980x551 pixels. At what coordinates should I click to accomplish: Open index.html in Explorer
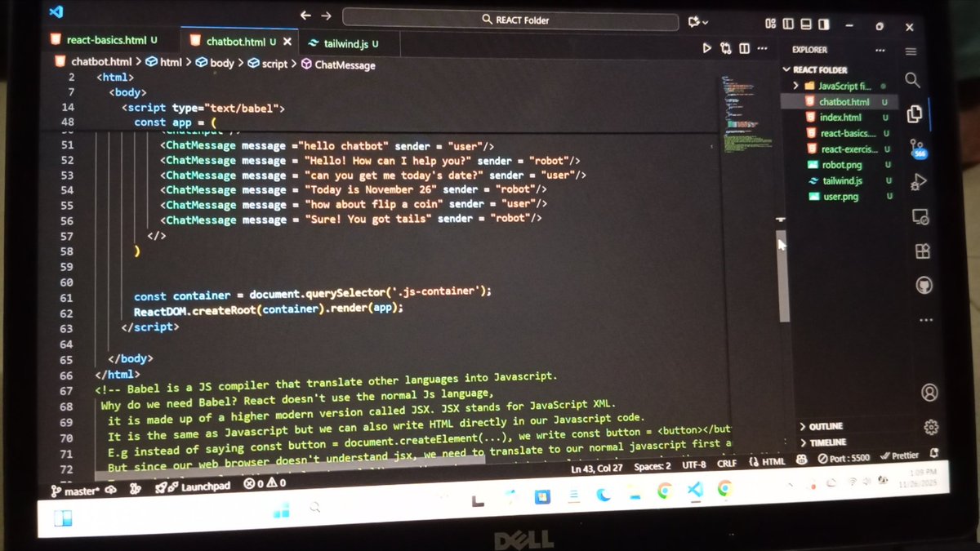pyautogui.click(x=840, y=118)
